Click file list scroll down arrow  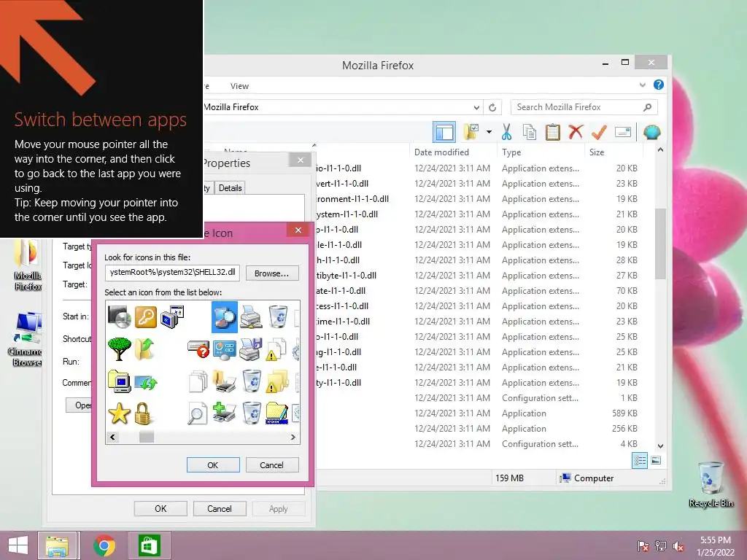(660, 446)
